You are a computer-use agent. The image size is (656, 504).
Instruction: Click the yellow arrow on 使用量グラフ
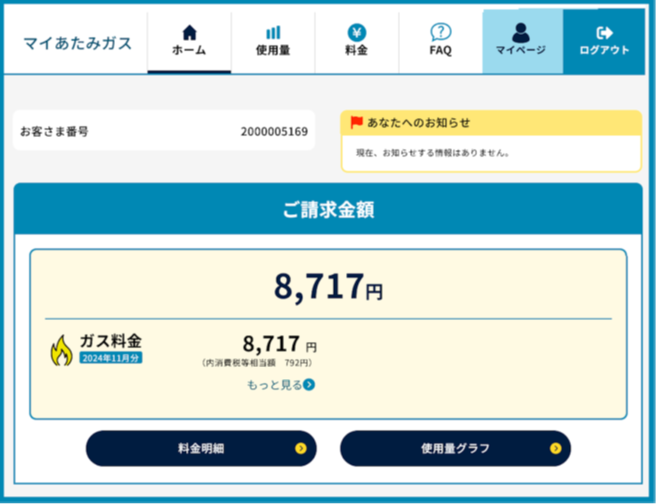(554, 449)
